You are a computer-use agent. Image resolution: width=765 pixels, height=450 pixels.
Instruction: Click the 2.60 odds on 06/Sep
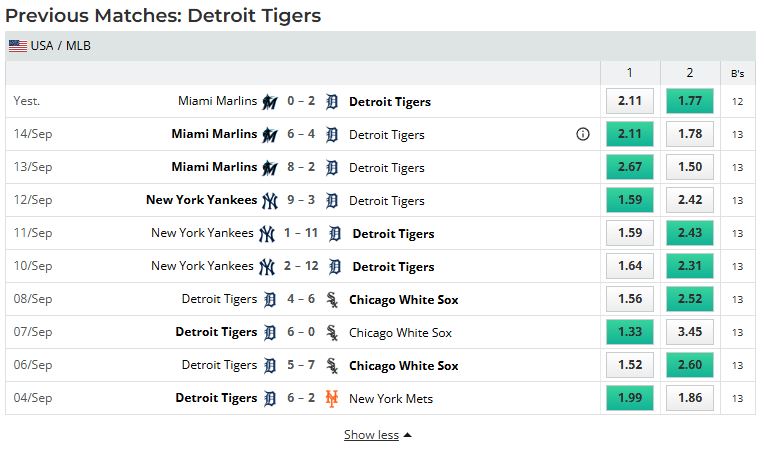click(689, 366)
